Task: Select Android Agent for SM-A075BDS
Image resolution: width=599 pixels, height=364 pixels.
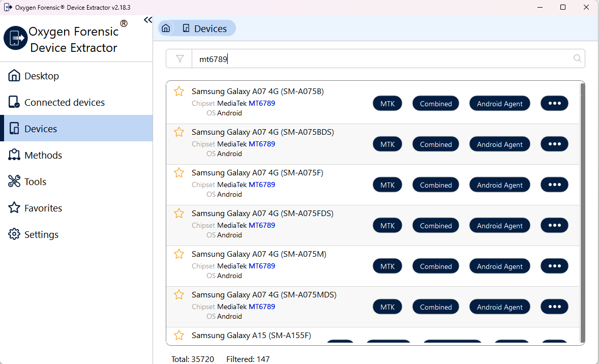Action: 500,144
